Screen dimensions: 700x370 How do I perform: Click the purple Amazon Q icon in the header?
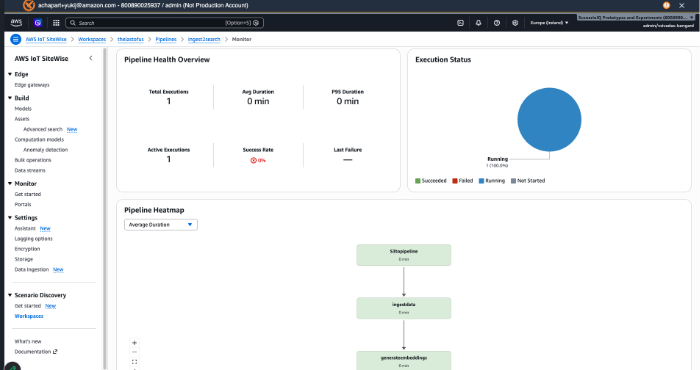click(x=38, y=23)
